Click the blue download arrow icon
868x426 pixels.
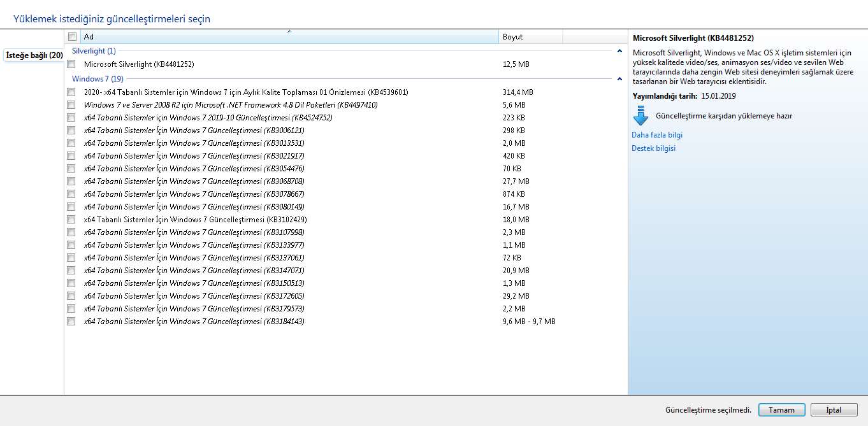coord(640,117)
